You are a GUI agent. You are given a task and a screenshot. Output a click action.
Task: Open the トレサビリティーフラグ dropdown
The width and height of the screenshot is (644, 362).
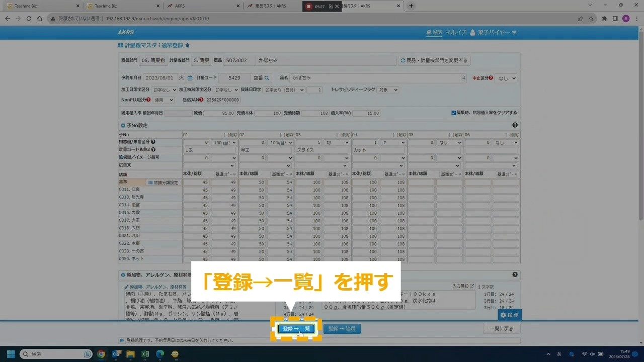[x=388, y=89]
